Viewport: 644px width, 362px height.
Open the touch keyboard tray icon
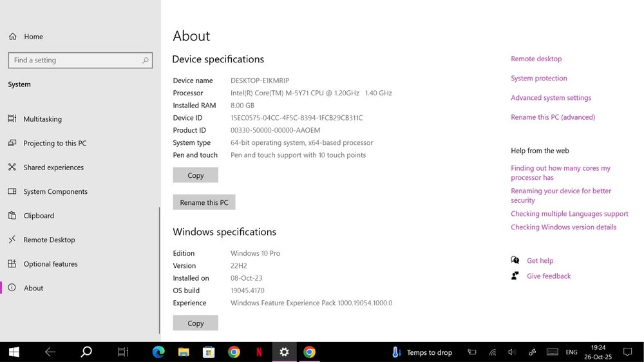(x=553, y=352)
